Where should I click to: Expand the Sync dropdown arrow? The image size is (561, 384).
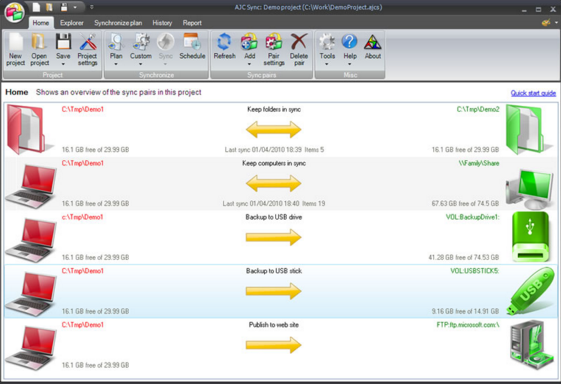click(166, 64)
